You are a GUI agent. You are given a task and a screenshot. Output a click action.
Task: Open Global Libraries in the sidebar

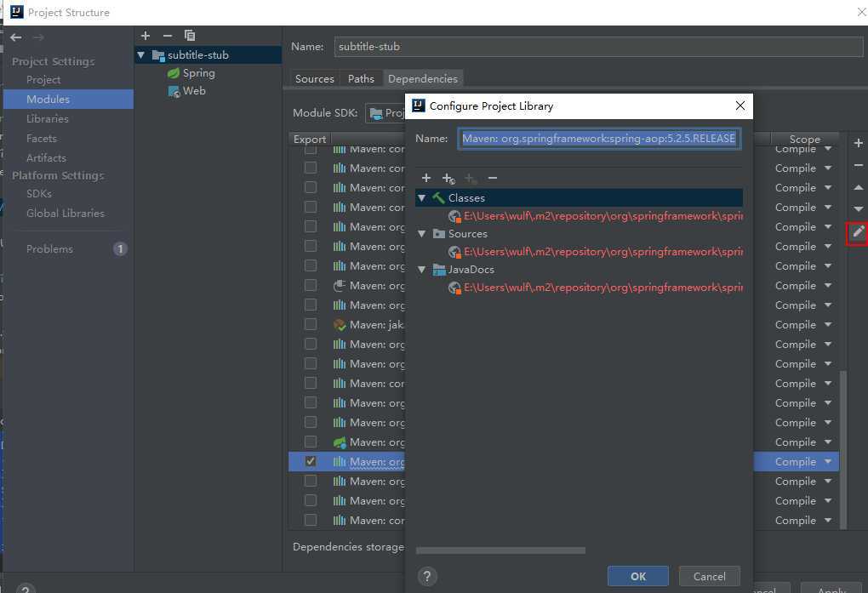(x=66, y=214)
